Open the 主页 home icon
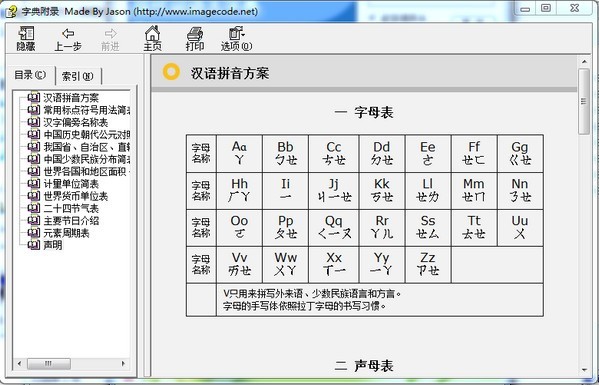Viewport: 599px width, 385px height. [152, 33]
